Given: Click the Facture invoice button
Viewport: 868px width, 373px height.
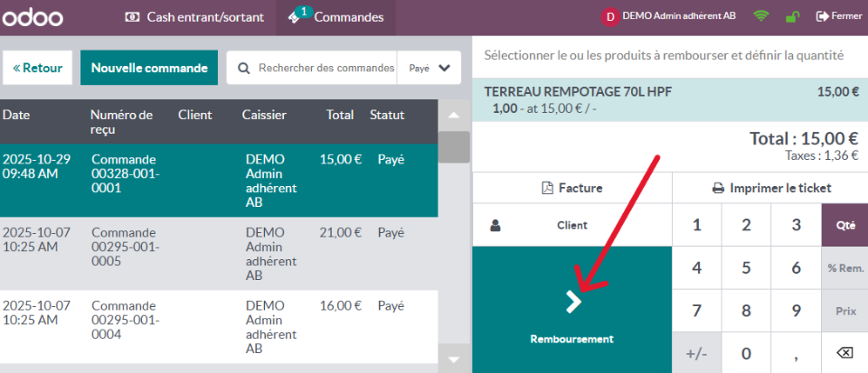Looking at the screenshot, I should tap(571, 188).
